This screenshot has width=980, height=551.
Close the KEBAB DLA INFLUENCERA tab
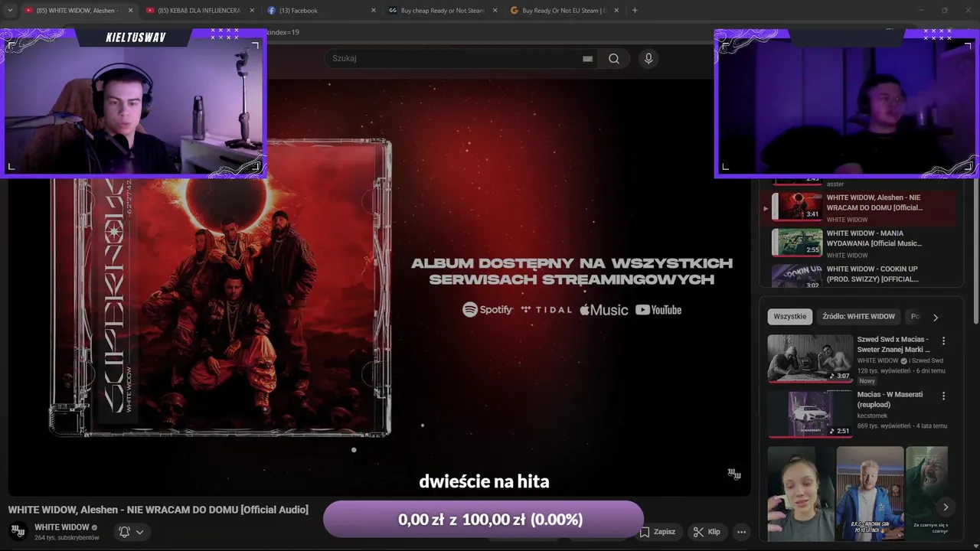click(x=252, y=11)
